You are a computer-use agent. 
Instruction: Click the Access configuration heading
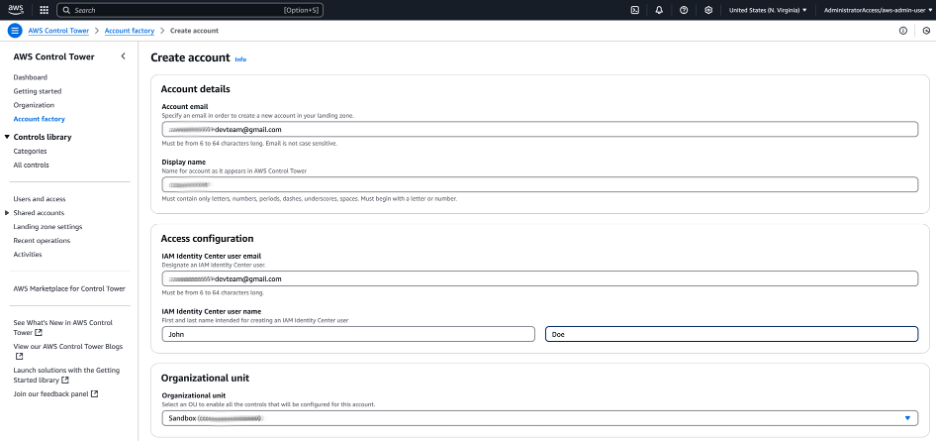pos(207,238)
